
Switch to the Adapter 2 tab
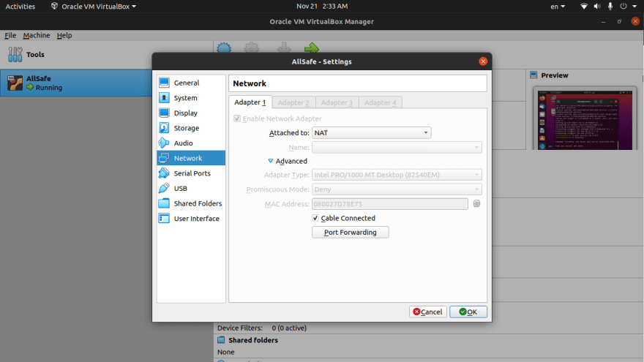(293, 102)
